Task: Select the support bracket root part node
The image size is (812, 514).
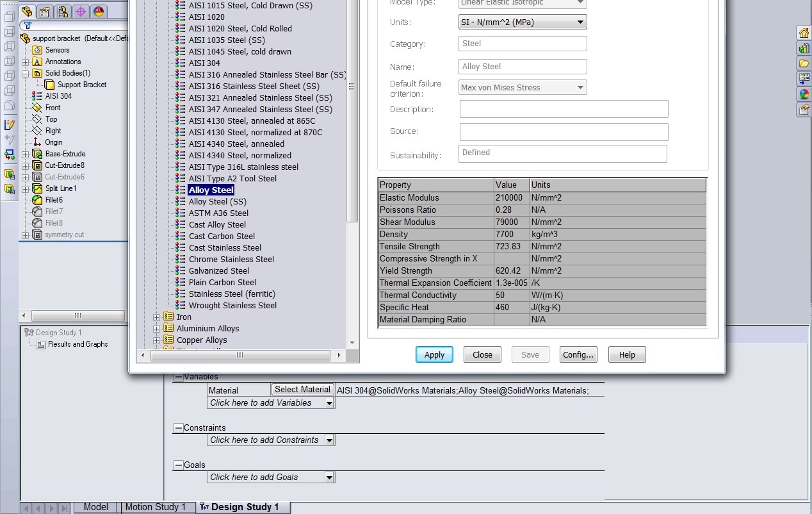Action: pos(57,38)
